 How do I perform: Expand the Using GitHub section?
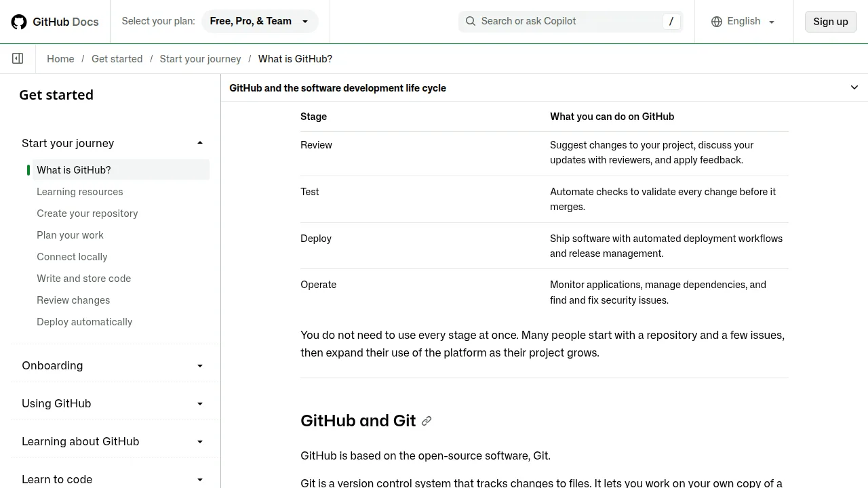click(x=113, y=403)
